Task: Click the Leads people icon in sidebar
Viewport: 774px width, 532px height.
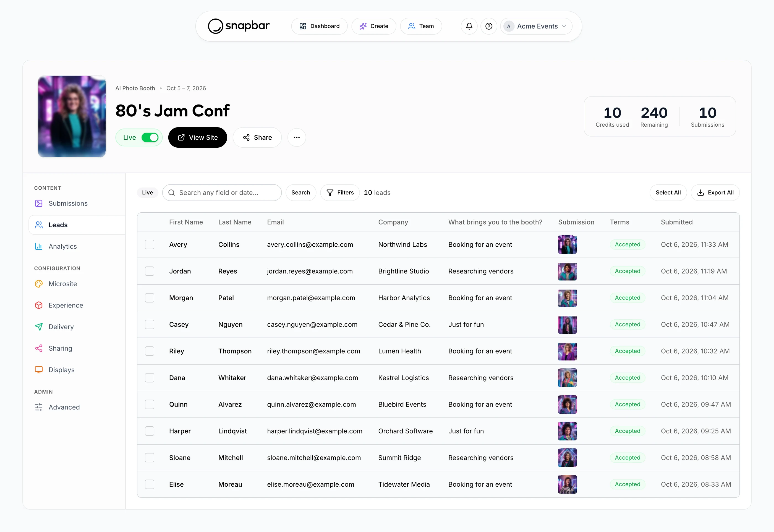Action: (x=39, y=225)
